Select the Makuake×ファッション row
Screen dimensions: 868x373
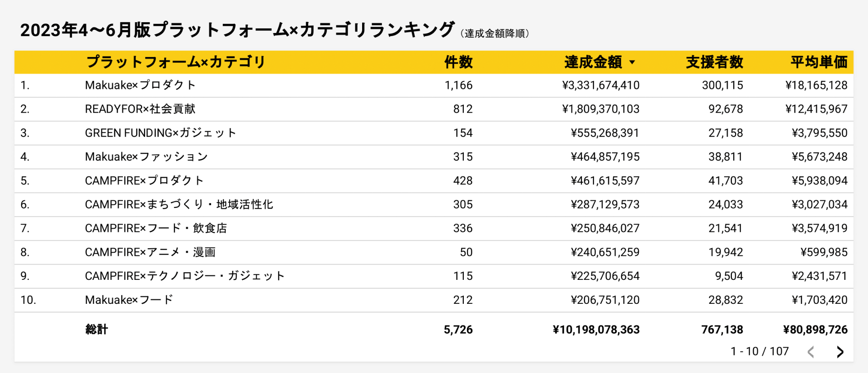434,157
